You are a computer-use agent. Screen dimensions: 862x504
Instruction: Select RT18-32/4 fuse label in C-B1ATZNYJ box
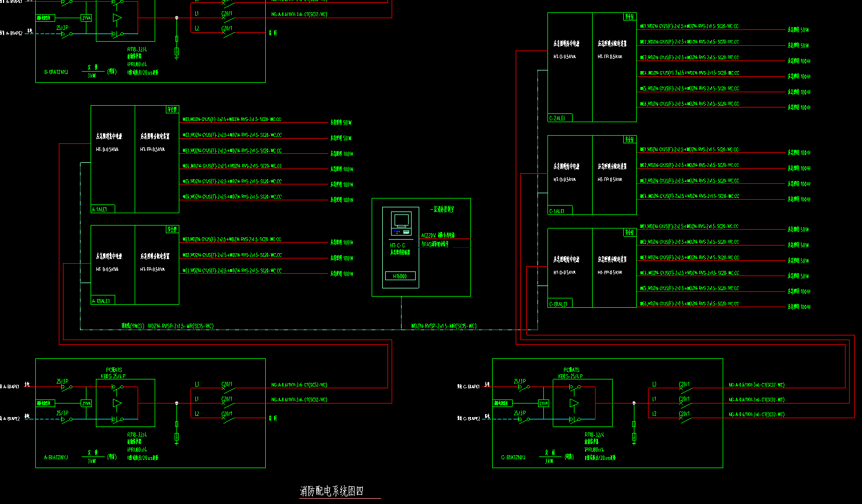594,435
